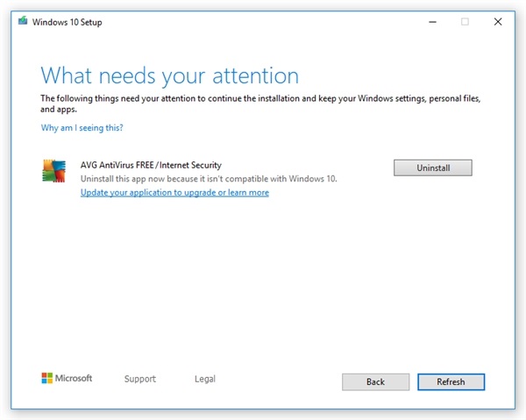Open the Support link in footer
The image size is (526, 420).
(140, 379)
